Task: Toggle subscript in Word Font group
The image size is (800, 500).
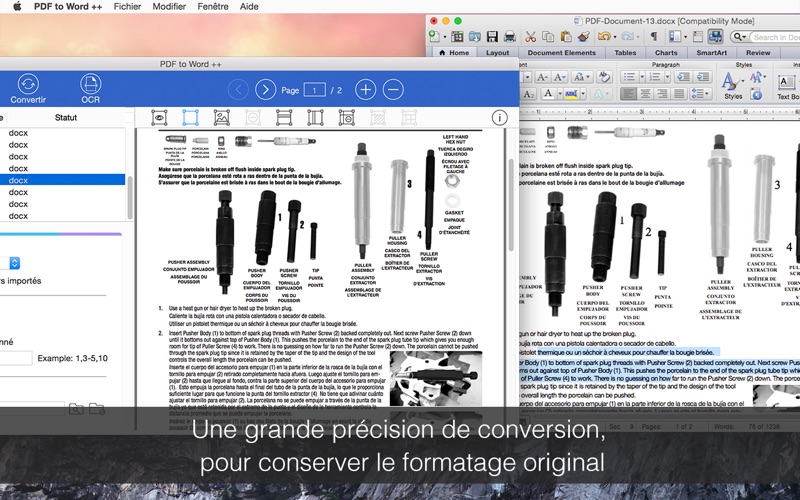Action: tap(528, 94)
